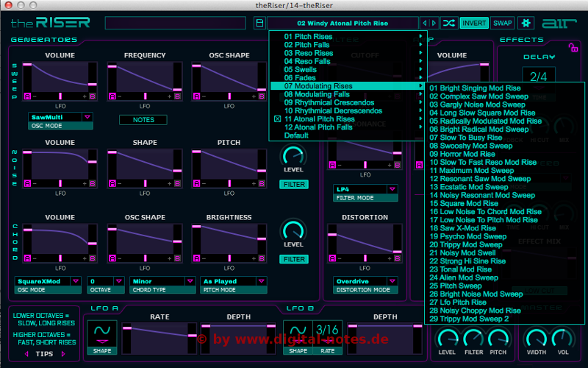Toggle the chord FILTER switch

pyautogui.click(x=294, y=259)
